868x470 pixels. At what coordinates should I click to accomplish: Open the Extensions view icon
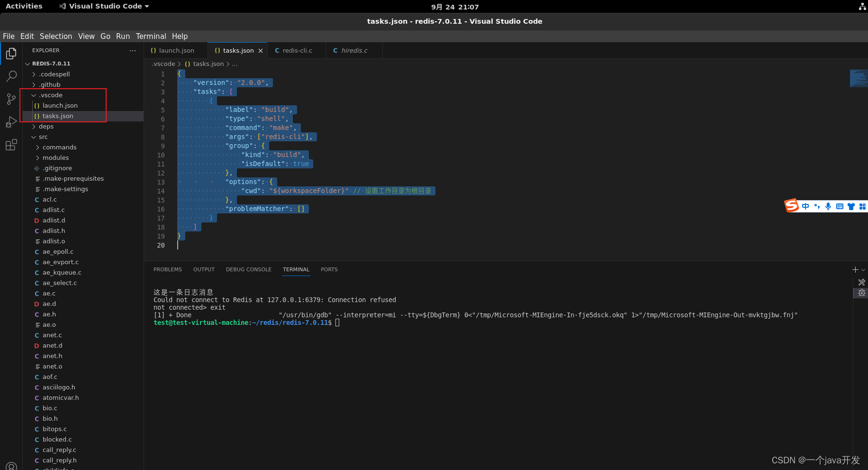11,145
